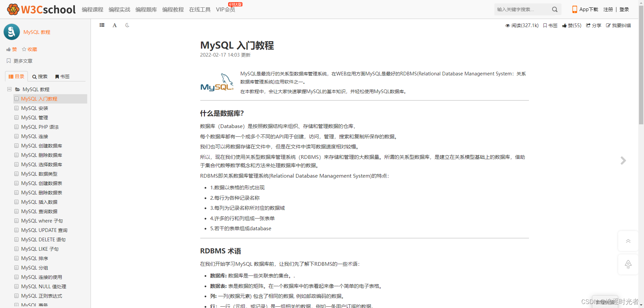This screenshot has width=644, height=308.
Task: Click the notification icon on the right edge
Action: click(x=628, y=264)
